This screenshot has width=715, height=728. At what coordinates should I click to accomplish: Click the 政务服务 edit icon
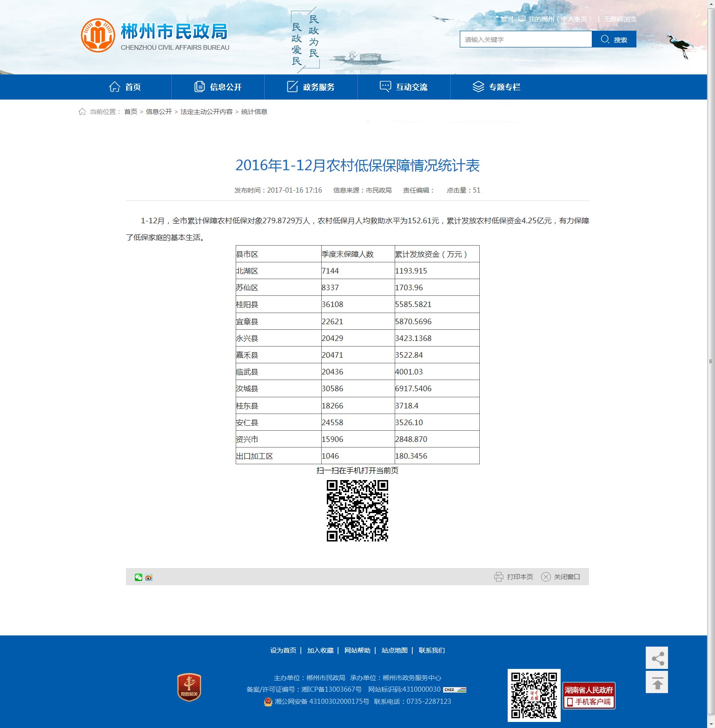click(292, 87)
